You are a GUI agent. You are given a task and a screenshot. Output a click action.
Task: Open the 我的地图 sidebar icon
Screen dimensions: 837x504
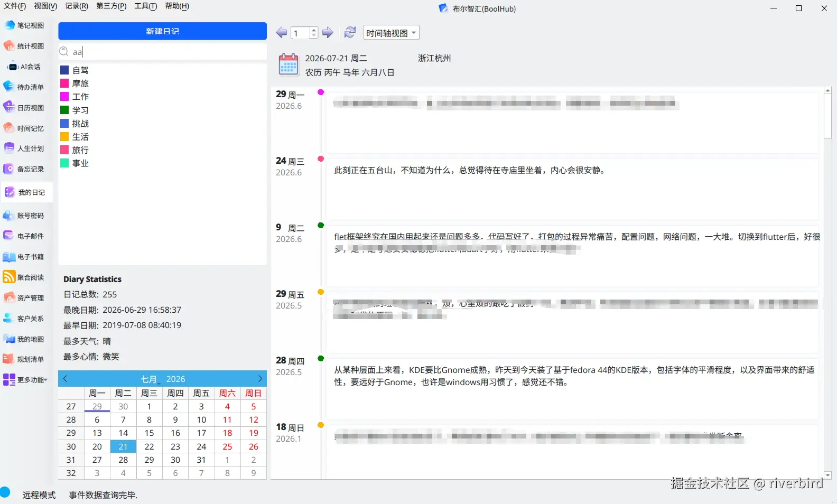(10, 339)
